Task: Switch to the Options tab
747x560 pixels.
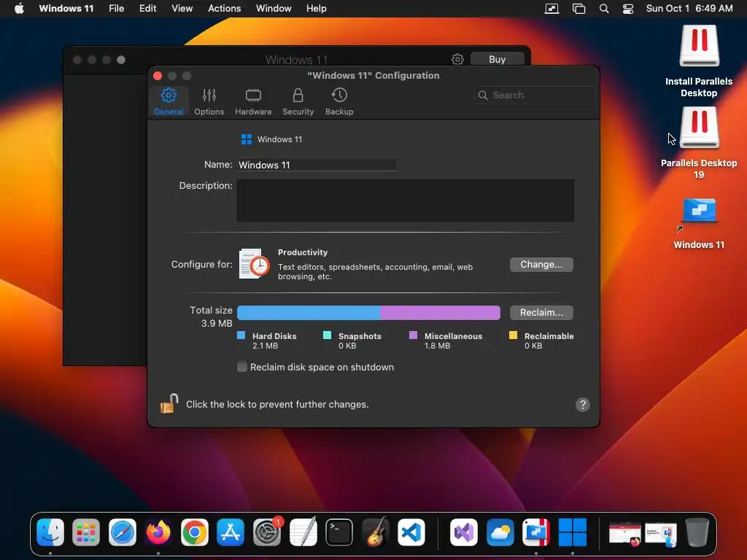Action: tap(209, 101)
